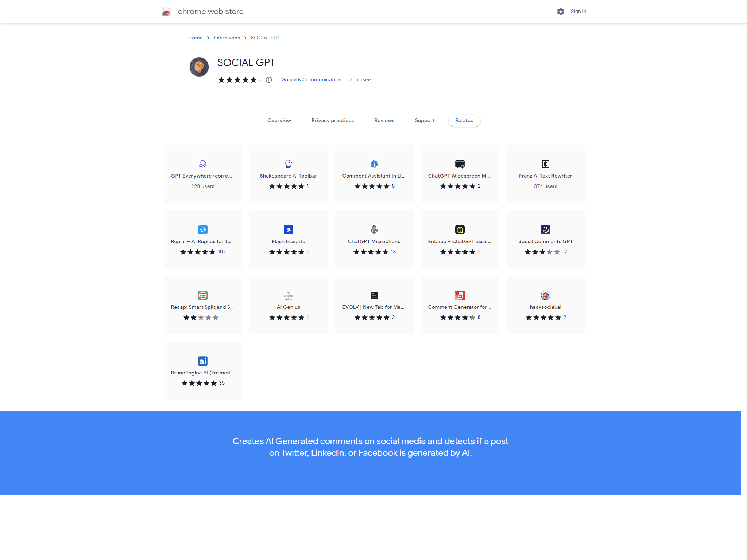
Task: Click the ChatGPT Microphone icon
Action: tap(374, 230)
